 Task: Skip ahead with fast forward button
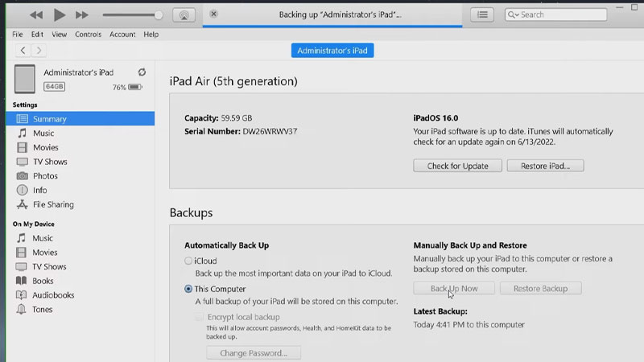(x=82, y=15)
